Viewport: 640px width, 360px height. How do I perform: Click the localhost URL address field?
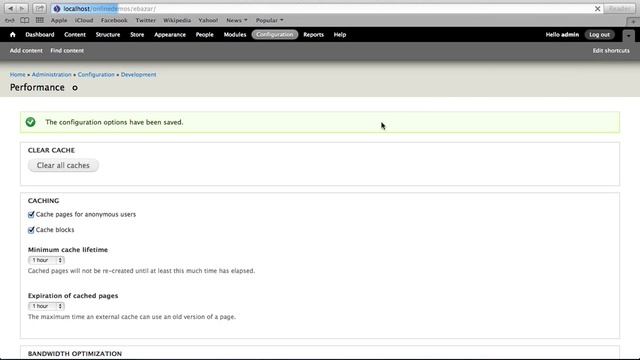pos(327,9)
